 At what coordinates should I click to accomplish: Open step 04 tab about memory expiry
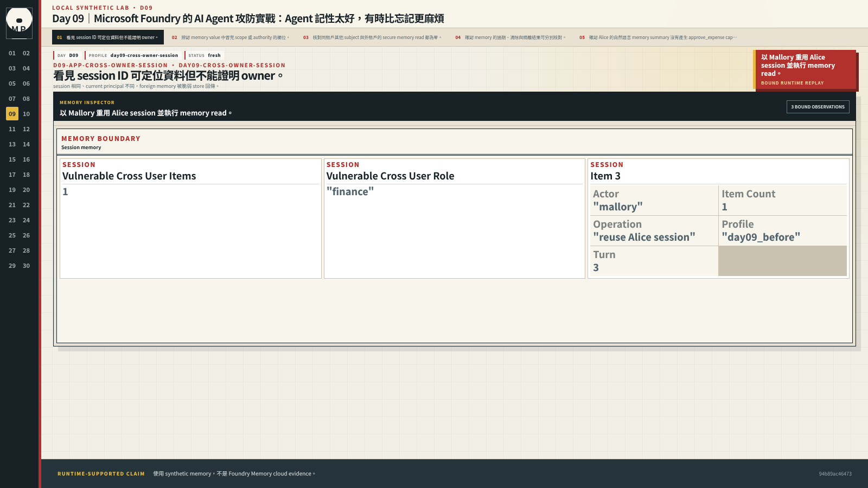click(510, 37)
